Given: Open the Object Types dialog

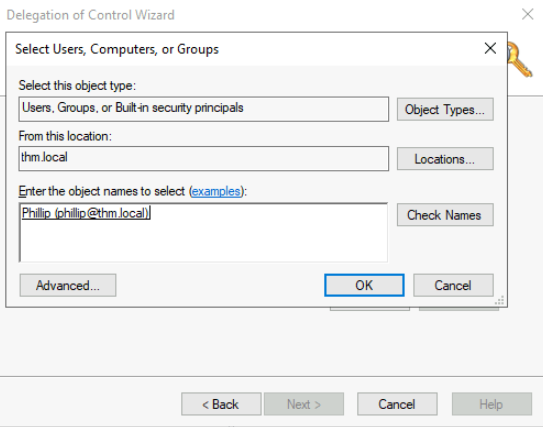Looking at the screenshot, I should click(445, 109).
